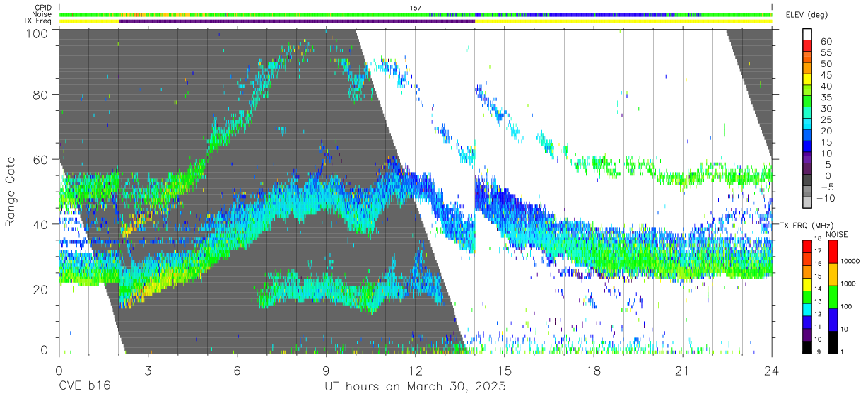Click the yellow ELEV segment between 40 and 45
The height and width of the screenshot is (401, 868).
[807, 79]
